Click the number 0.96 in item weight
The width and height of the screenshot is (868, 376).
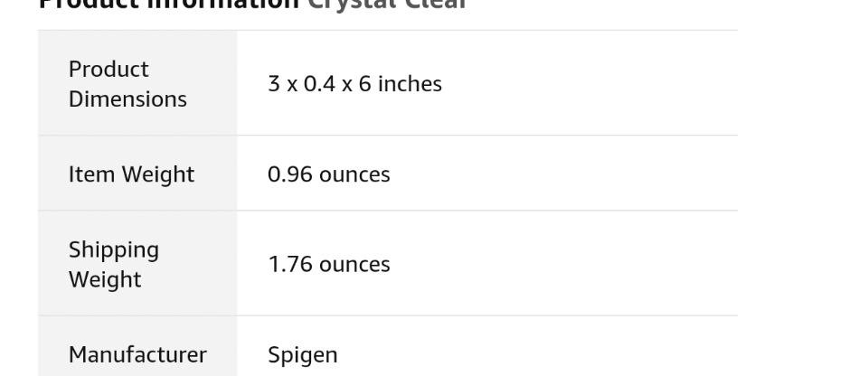coord(289,174)
